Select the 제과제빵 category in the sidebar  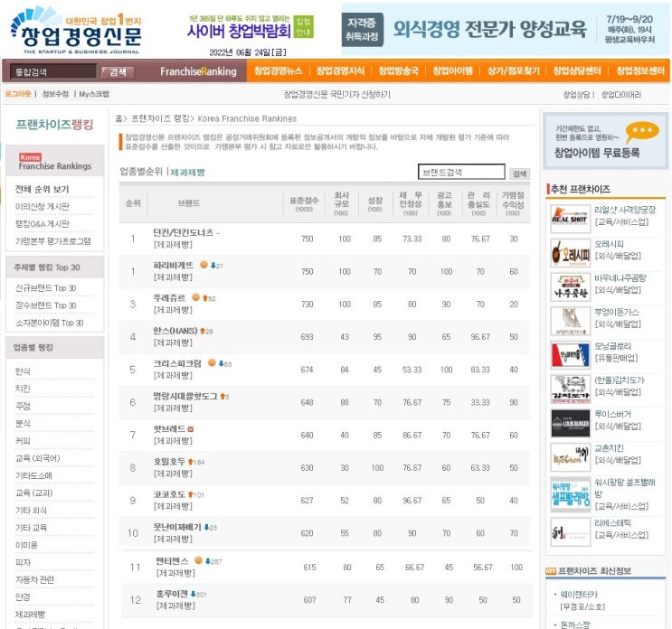(30, 615)
